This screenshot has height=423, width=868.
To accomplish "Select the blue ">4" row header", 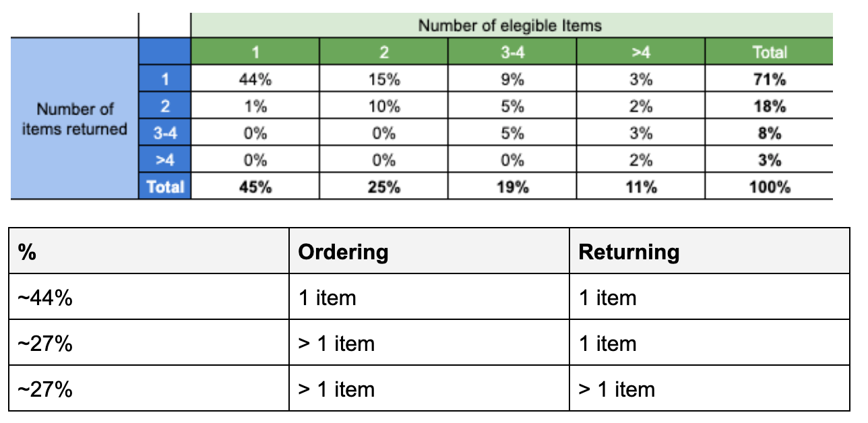I will (165, 160).
